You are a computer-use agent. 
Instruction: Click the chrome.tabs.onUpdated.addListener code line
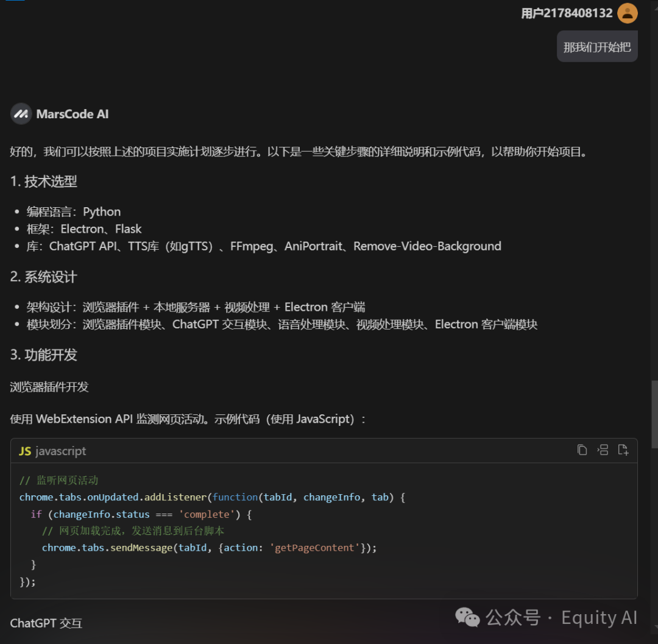(x=213, y=497)
